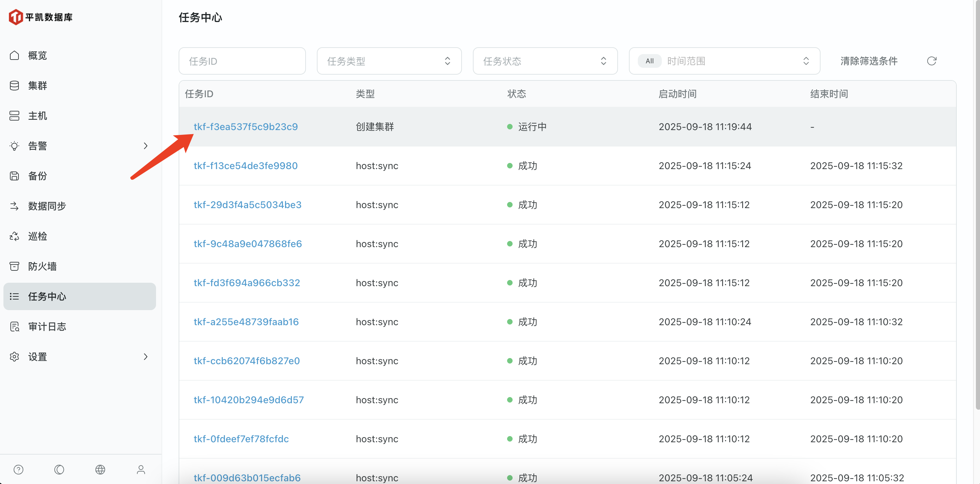Open the 时间范围 time range selector

(724, 61)
